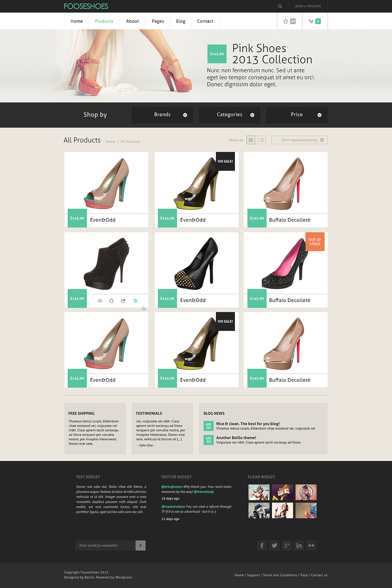
Task: Open the Sort alphabetically dropdown
Action: pyautogui.click(x=300, y=140)
